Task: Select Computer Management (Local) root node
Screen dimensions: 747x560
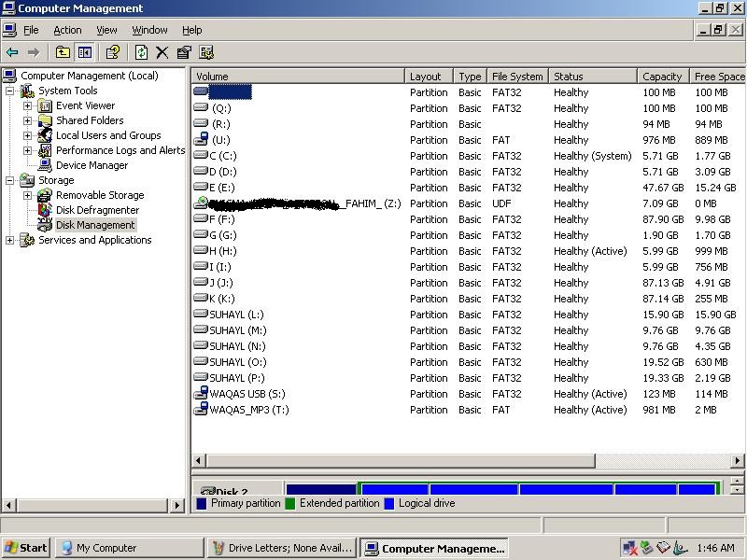Action: (x=90, y=76)
